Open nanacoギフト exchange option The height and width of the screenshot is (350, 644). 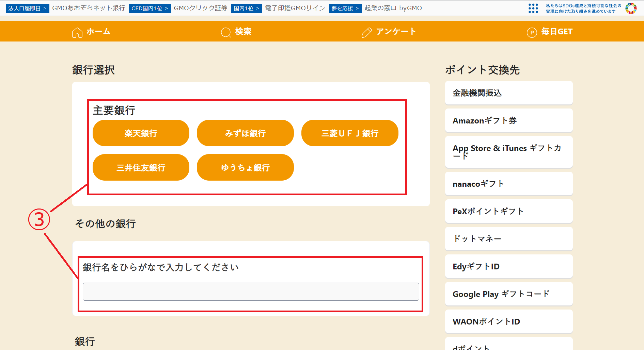[x=509, y=184]
